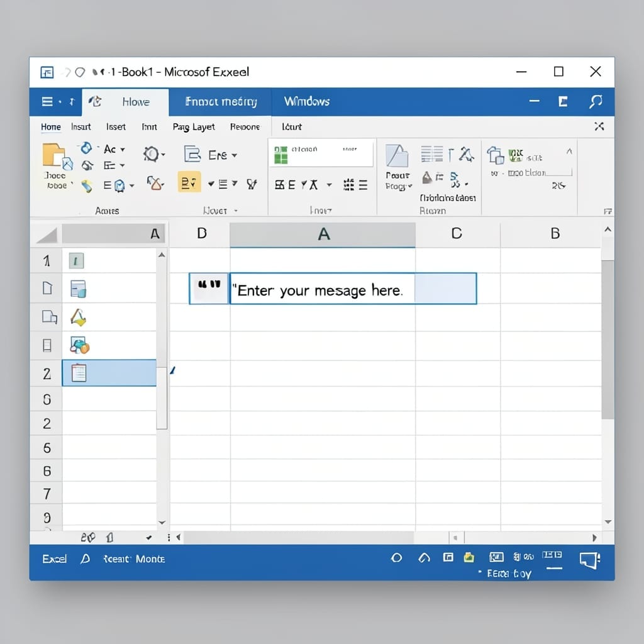Click the gear icon in the ribbon
Screen dimensions: 644x644
[151, 155]
